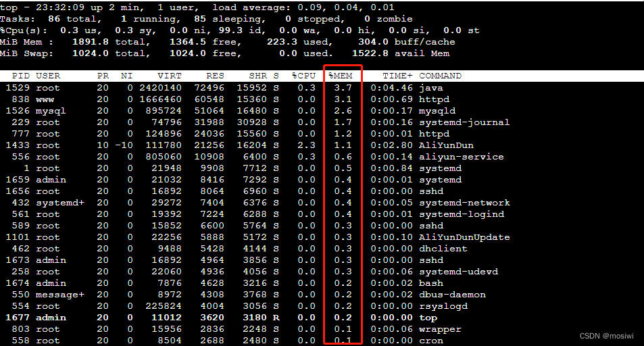
Task: Click the mysqld command name
Action: [437, 111]
